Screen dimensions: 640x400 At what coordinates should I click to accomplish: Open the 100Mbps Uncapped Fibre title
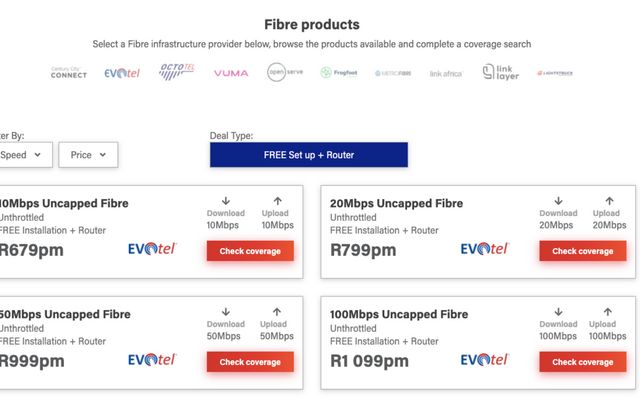pos(399,314)
